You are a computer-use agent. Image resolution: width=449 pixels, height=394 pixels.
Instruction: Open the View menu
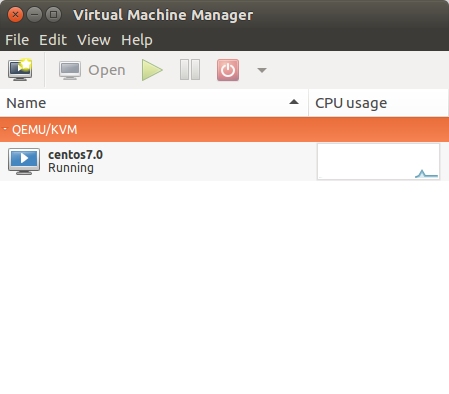(x=94, y=40)
